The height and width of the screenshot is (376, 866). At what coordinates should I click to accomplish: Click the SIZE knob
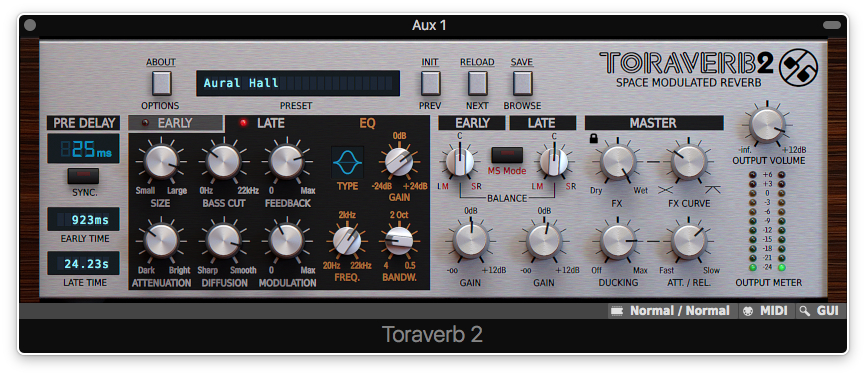click(161, 161)
